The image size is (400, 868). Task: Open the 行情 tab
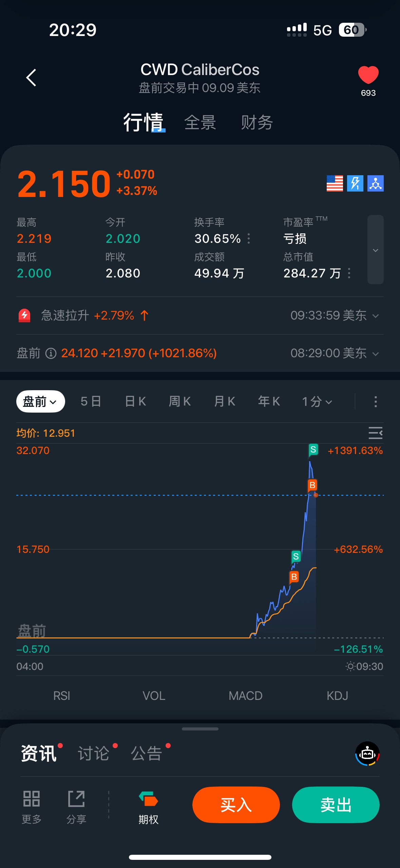tap(144, 122)
